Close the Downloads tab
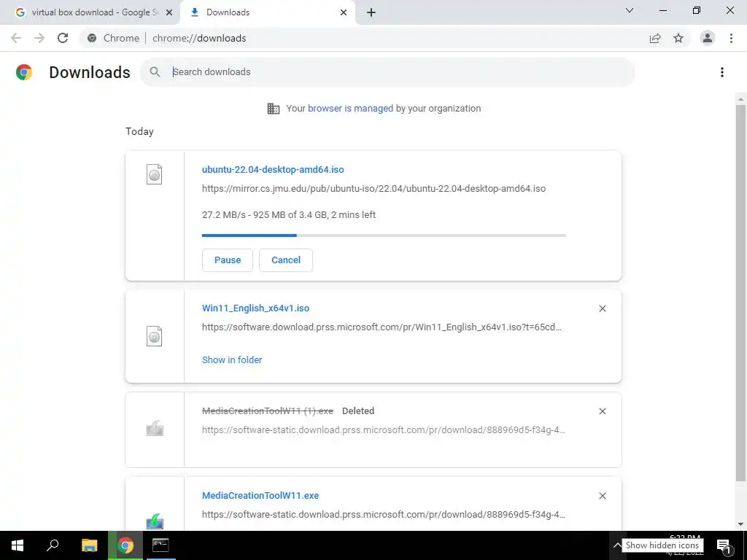747x560 pixels. click(344, 12)
